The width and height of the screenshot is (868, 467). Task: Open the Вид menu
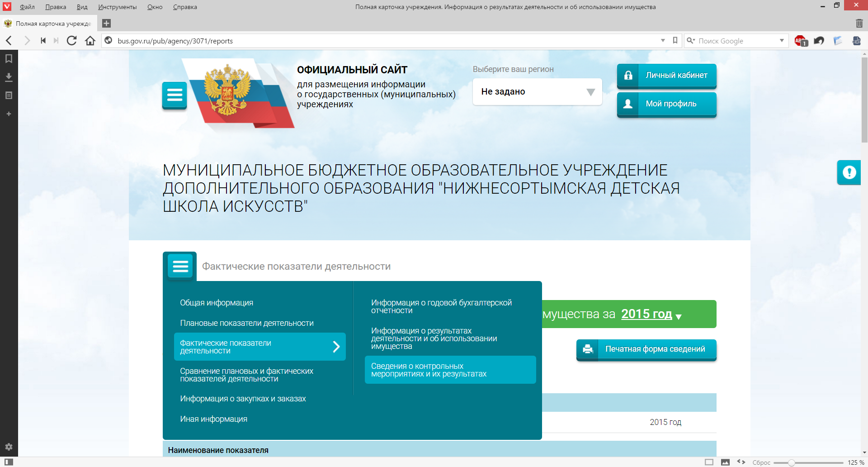click(82, 7)
